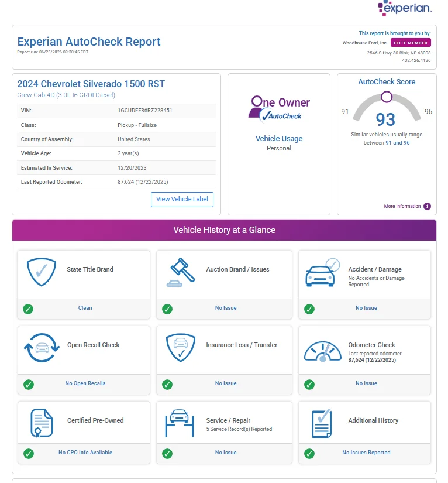448x483 pixels.
Task: Click the ELITE MEMBER badge
Action: click(x=411, y=43)
